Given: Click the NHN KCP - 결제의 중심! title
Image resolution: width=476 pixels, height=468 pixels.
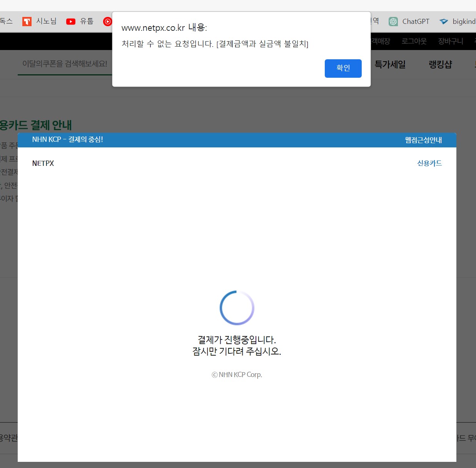Looking at the screenshot, I should 68,140.
